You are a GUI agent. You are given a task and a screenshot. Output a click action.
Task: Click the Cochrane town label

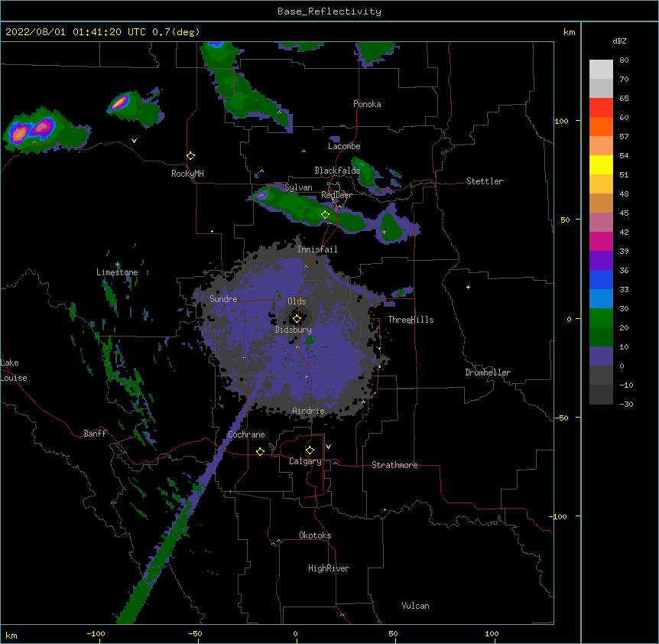coord(246,434)
